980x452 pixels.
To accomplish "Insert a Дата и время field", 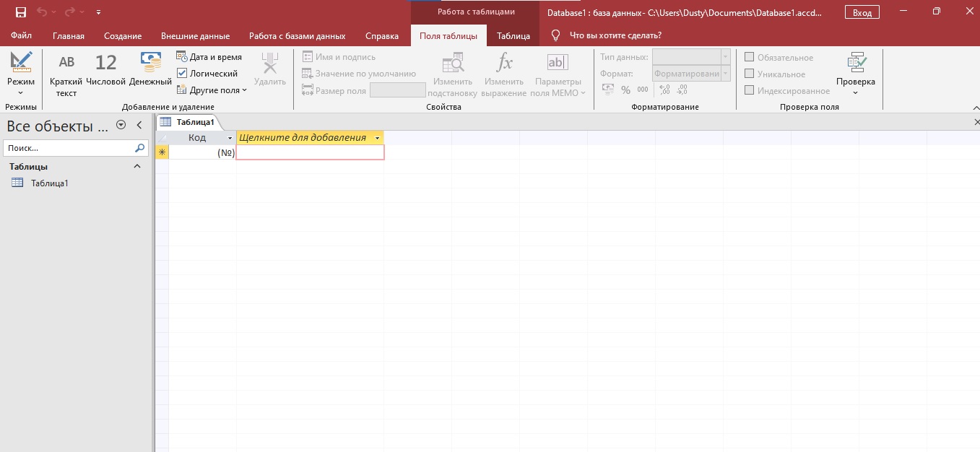I will pyautogui.click(x=209, y=57).
